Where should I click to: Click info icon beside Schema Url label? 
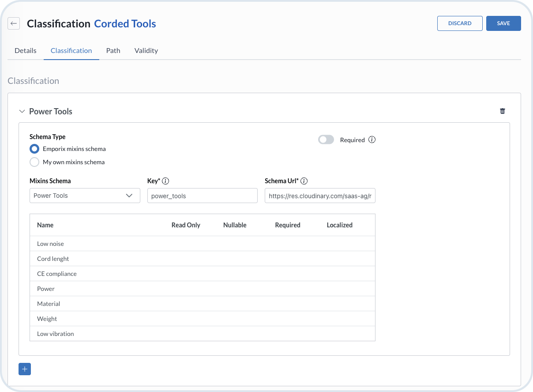pyautogui.click(x=304, y=181)
